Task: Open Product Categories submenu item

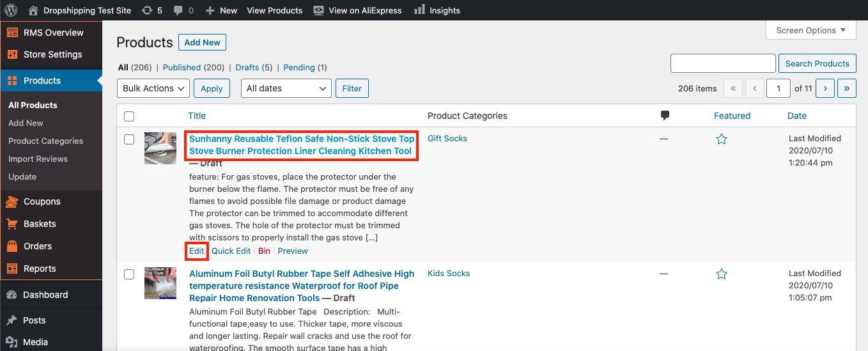Action: tap(45, 141)
